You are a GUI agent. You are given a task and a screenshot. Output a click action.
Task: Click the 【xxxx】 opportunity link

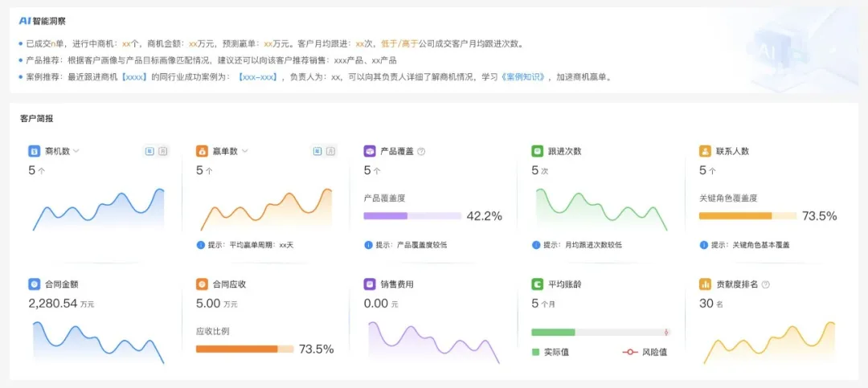(135, 77)
